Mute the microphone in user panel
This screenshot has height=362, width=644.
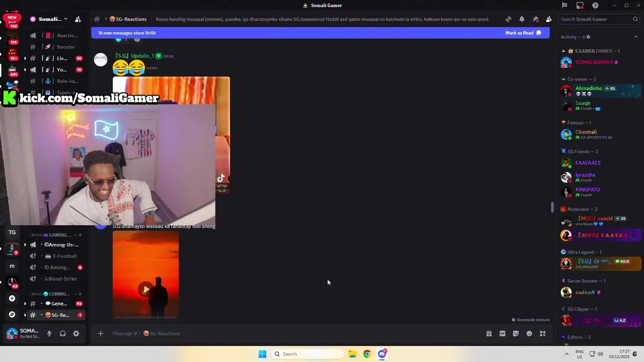[x=49, y=333]
